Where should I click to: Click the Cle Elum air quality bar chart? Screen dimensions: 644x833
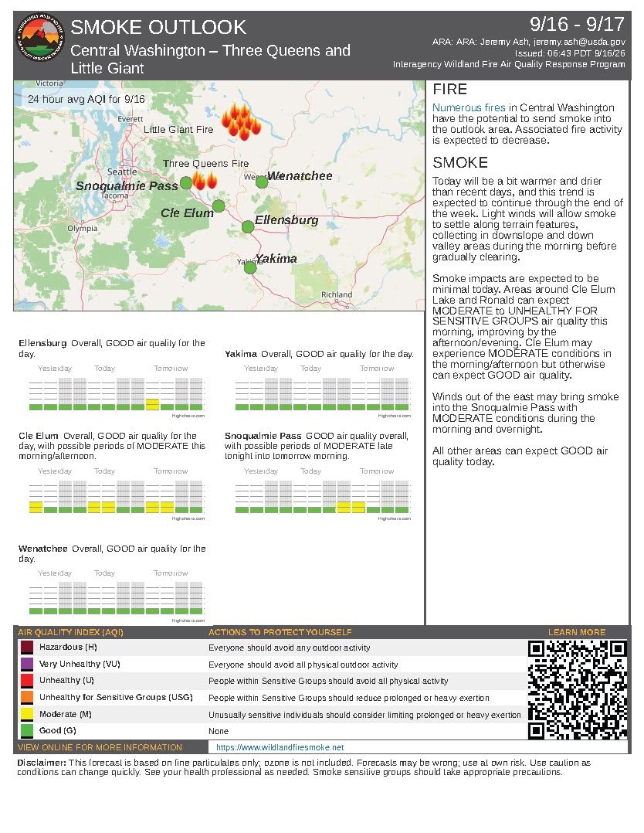pos(117,496)
